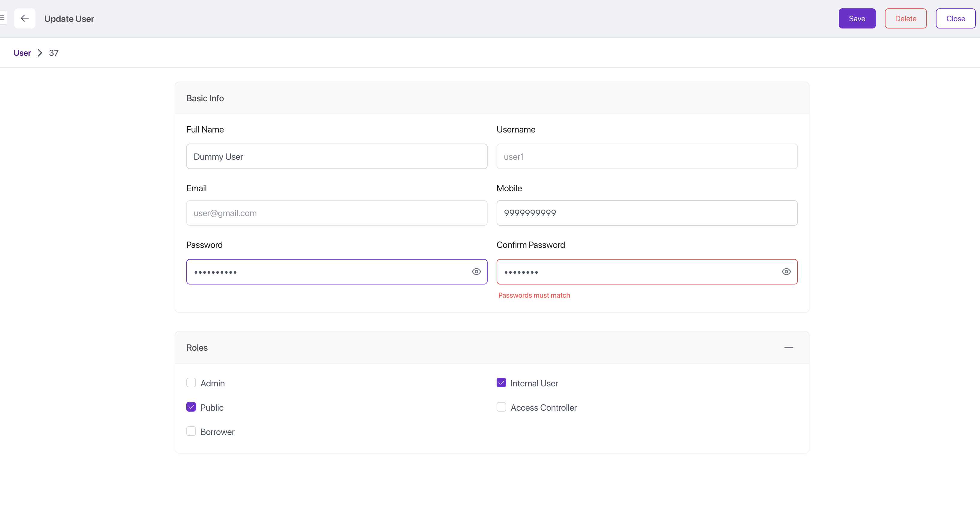Reveal Confirm Password using its eye icon
This screenshot has height=506, width=980.
786,272
